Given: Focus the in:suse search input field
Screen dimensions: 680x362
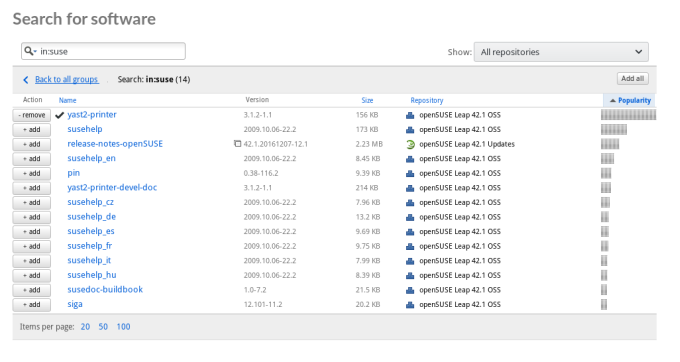Looking at the screenshot, I should coord(103,51).
